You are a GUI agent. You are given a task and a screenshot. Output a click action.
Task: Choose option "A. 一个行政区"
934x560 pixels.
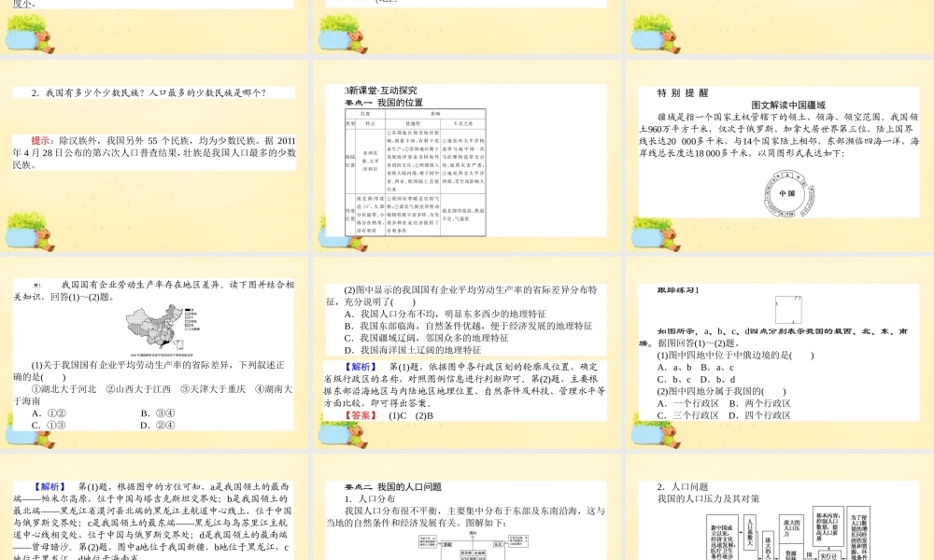pyautogui.click(x=688, y=403)
